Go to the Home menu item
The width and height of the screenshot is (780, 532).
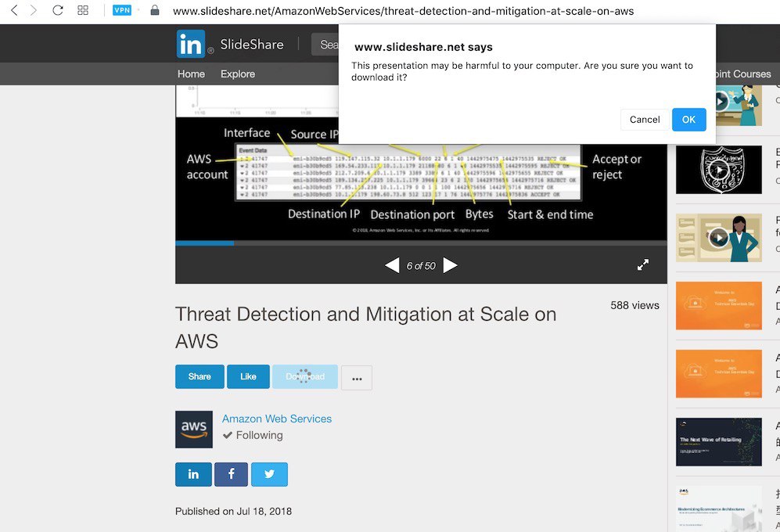(191, 74)
